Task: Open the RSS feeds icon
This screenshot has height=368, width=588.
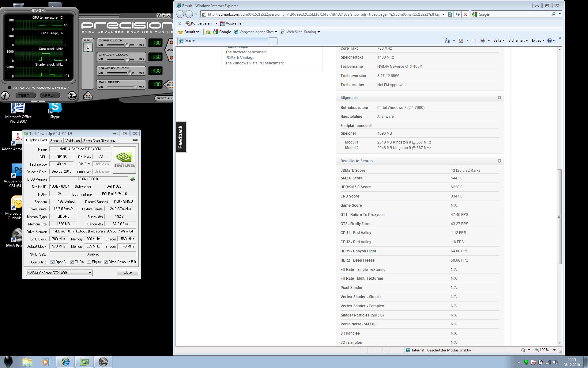Action: point(461,40)
